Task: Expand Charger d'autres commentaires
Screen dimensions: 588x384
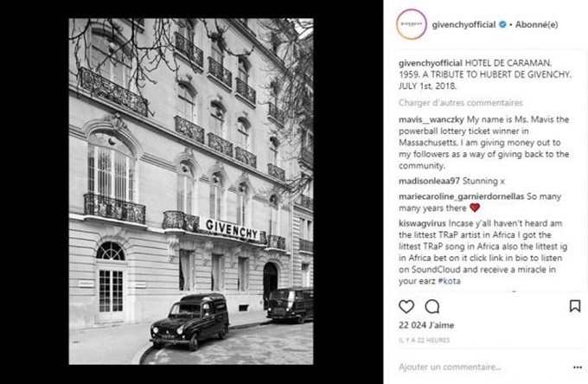Action: 461,103
